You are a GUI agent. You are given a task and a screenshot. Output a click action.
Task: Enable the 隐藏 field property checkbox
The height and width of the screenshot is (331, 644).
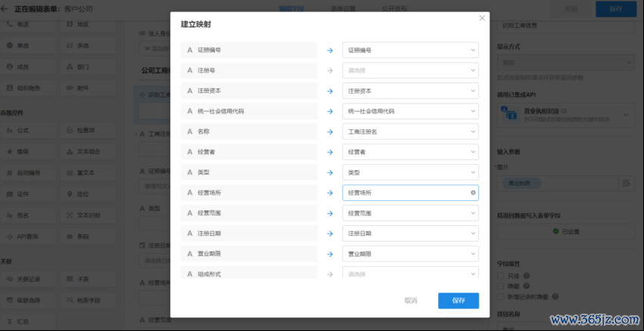500,286
